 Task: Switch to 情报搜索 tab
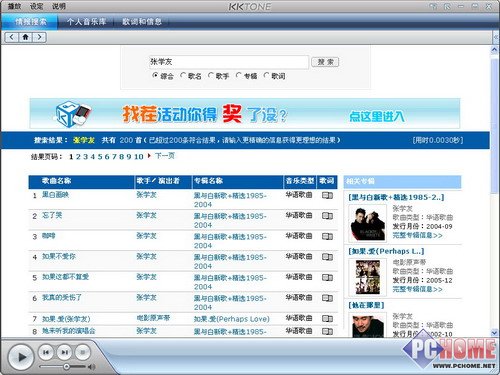click(30, 22)
